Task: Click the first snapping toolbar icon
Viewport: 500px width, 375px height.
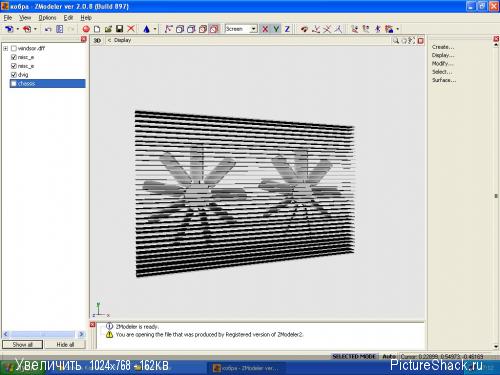Action: click(355, 29)
